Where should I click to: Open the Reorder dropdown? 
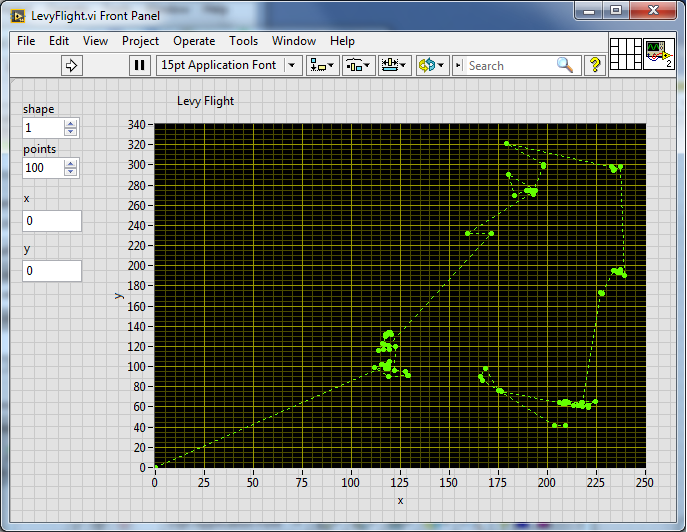432,66
